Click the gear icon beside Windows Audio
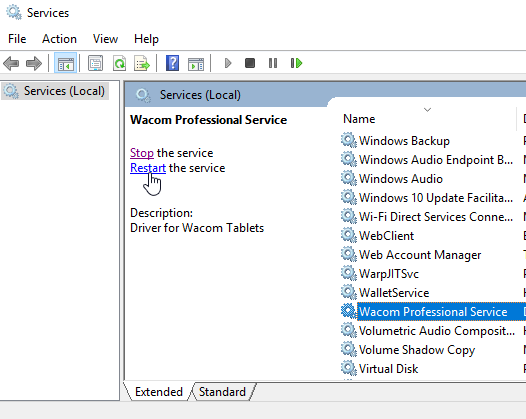 (x=349, y=178)
